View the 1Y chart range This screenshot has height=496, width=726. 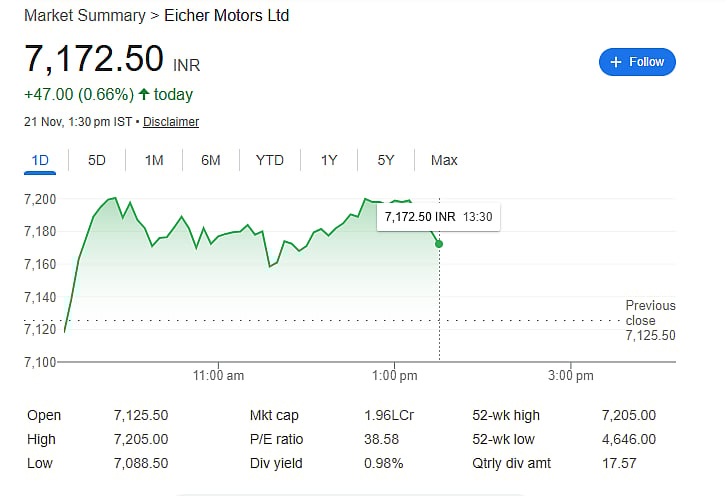click(329, 160)
